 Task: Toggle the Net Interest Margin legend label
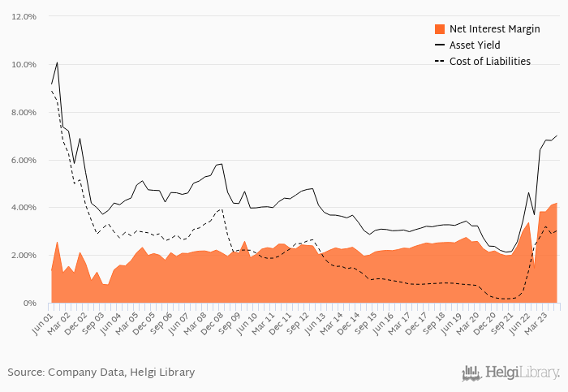494,29
